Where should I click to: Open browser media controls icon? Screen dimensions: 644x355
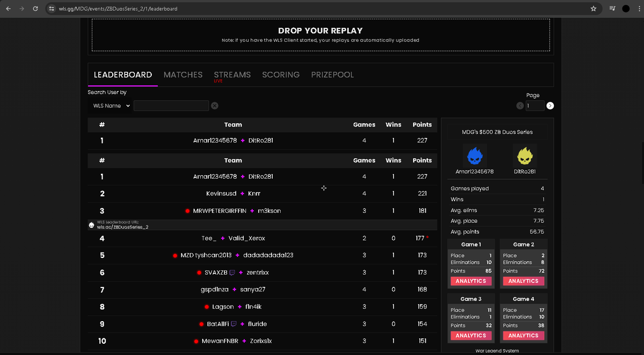[612, 9]
